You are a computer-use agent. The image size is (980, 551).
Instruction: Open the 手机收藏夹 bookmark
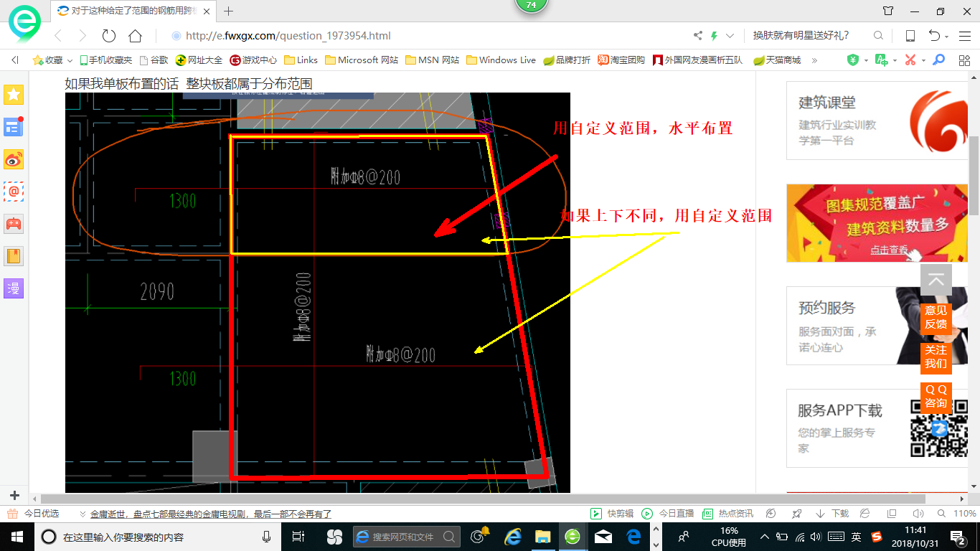(x=106, y=60)
